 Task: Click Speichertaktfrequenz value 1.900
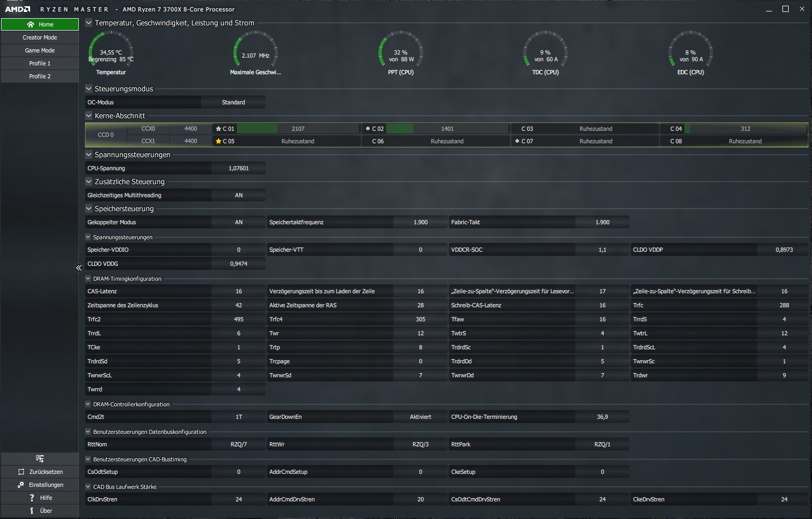421,222
